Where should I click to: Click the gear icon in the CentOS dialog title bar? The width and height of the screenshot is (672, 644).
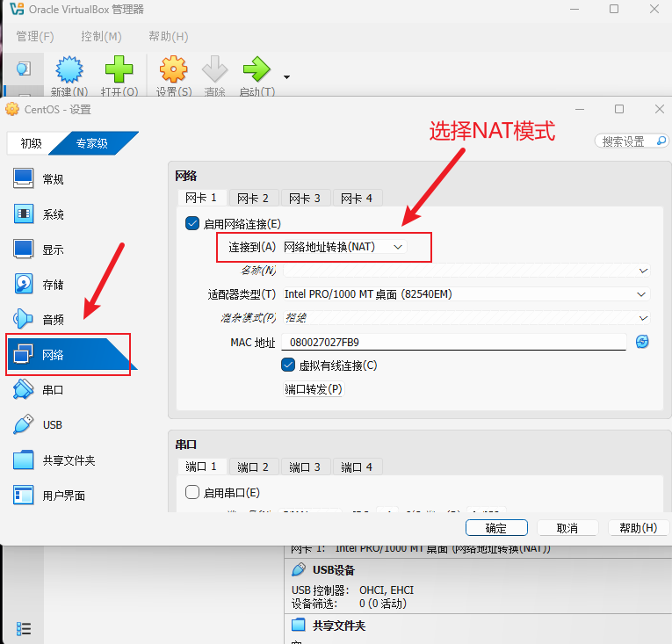[12, 109]
